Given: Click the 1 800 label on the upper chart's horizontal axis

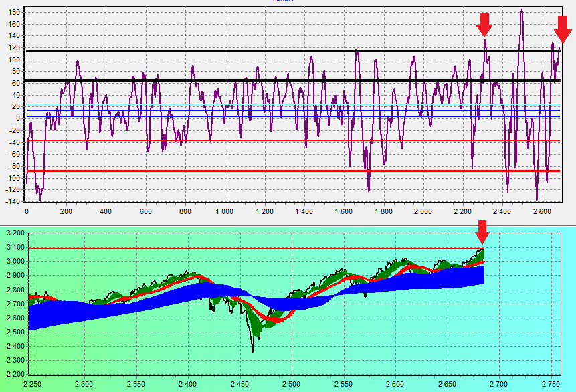Looking at the screenshot, I should (x=383, y=211).
